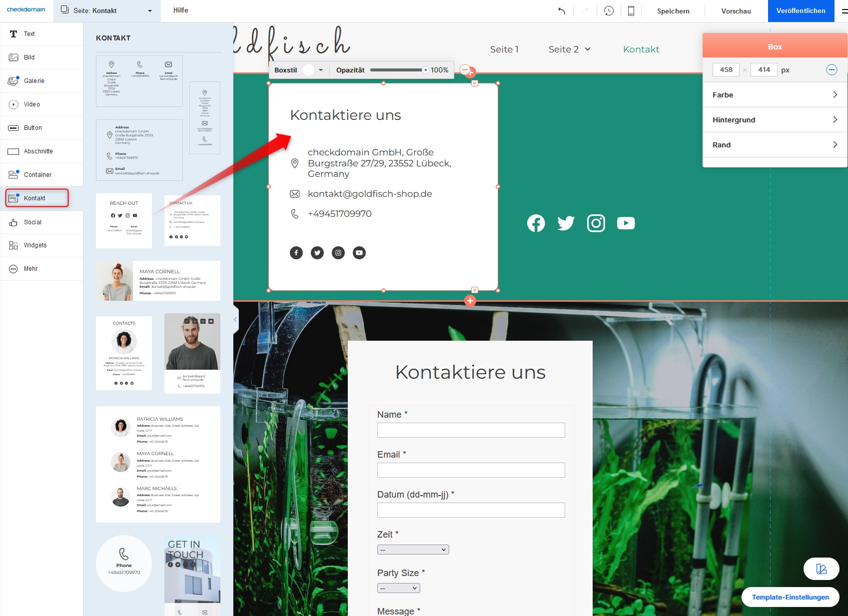The width and height of the screenshot is (848, 616).
Task: Click the Veröffentlichen button
Action: tap(801, 11)
